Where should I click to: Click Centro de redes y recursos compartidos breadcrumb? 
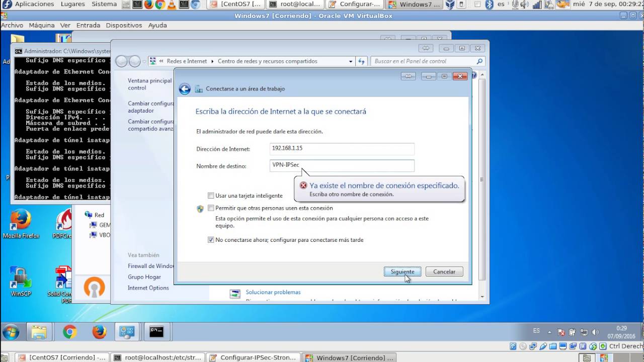pyautogui.click(x=267, y=61)
